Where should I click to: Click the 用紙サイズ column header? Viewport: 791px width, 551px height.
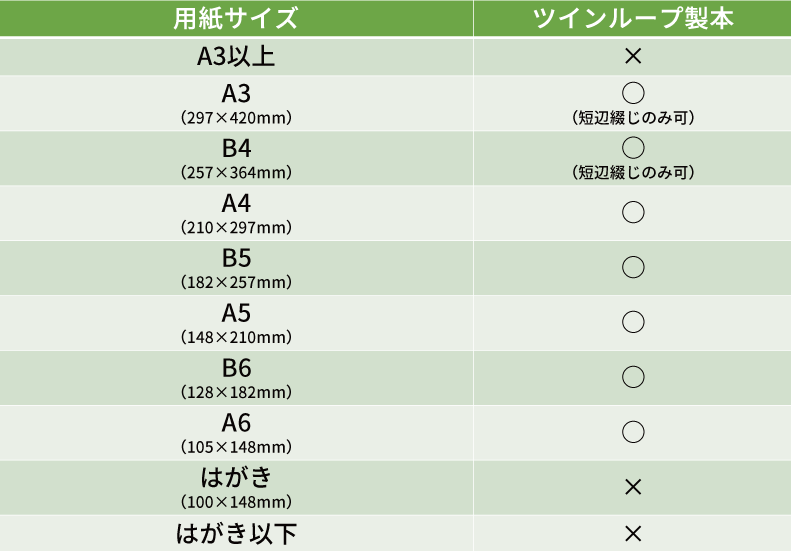[236, 19]
